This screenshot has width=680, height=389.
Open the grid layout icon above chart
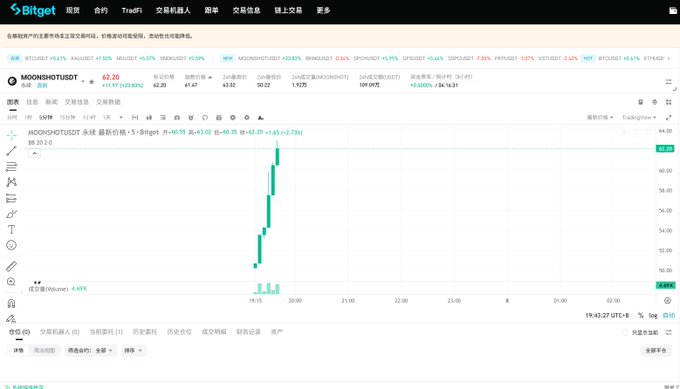(x=668, y=102)
